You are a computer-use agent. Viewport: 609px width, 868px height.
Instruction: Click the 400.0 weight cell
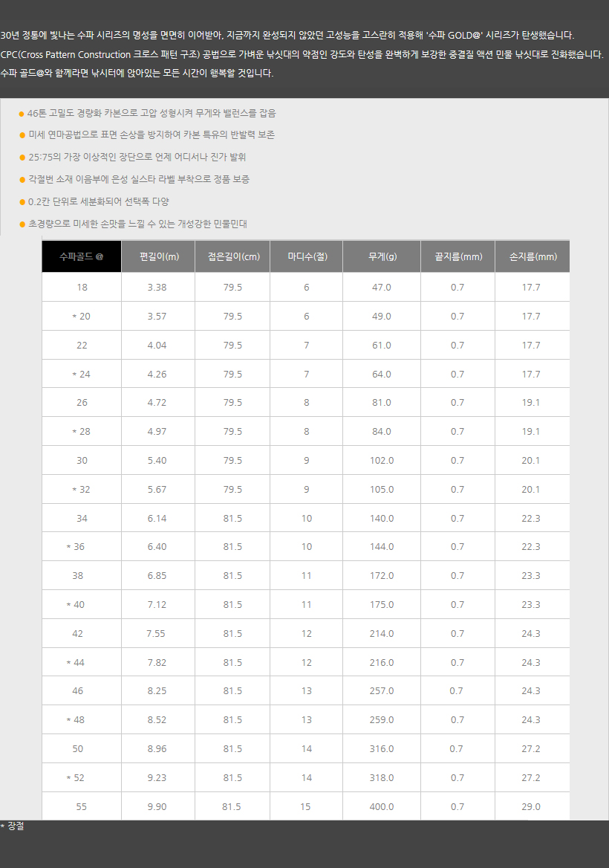pyautogui.click(x=382, y=806)
